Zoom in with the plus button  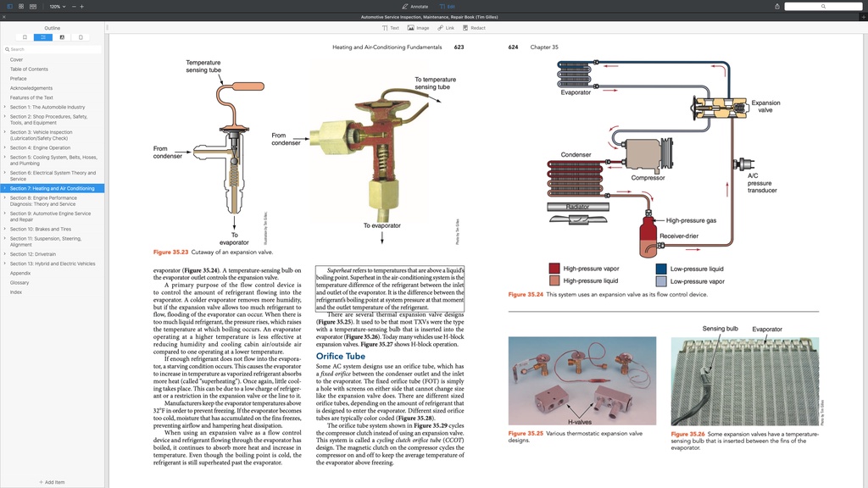[x=82, y=7]
